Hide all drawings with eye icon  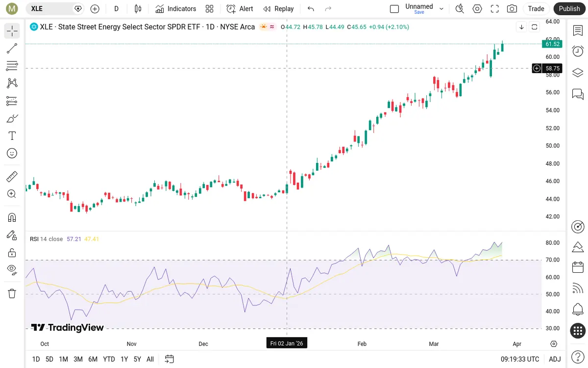pyautogui.click(x=12, y=269)
